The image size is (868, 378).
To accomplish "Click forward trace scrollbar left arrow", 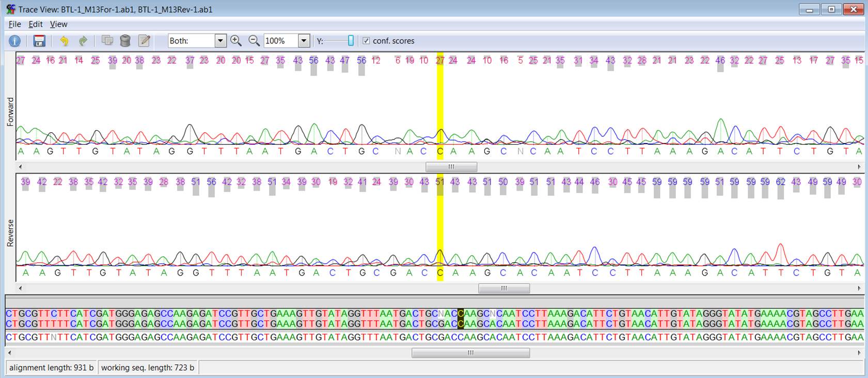I will [20, 167].
